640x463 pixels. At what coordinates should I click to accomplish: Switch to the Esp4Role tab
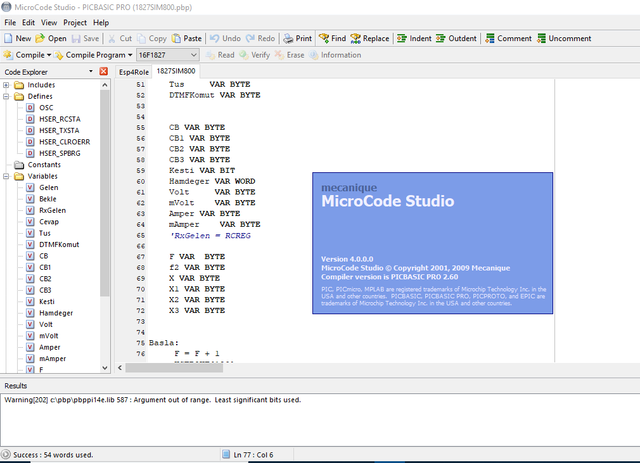[x=133, y=72]
